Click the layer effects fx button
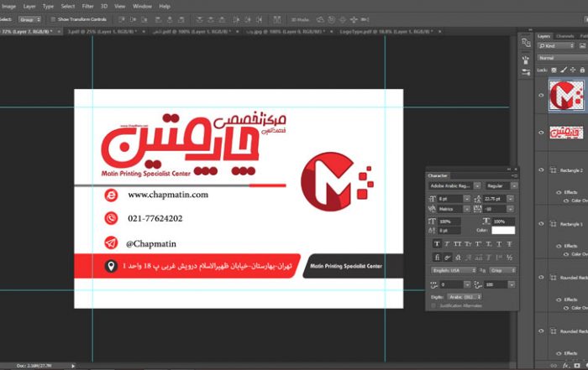This screenshot has width=588, height=370. pos(565,366)
